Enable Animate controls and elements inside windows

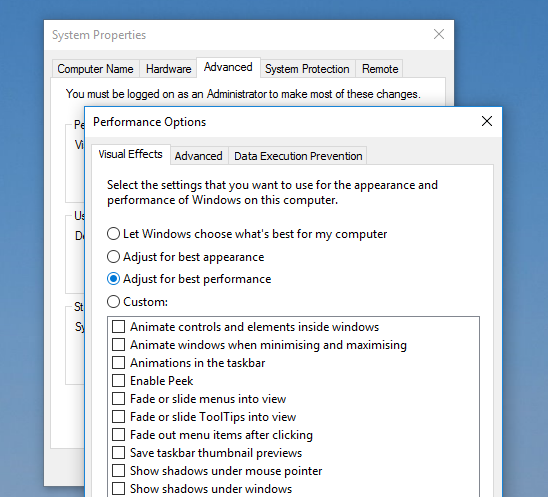pos(118,327)
